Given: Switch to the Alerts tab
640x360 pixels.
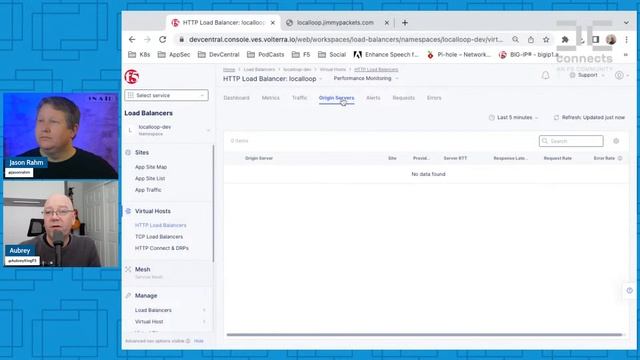Looking at the screenshot, I should point(373,98).
